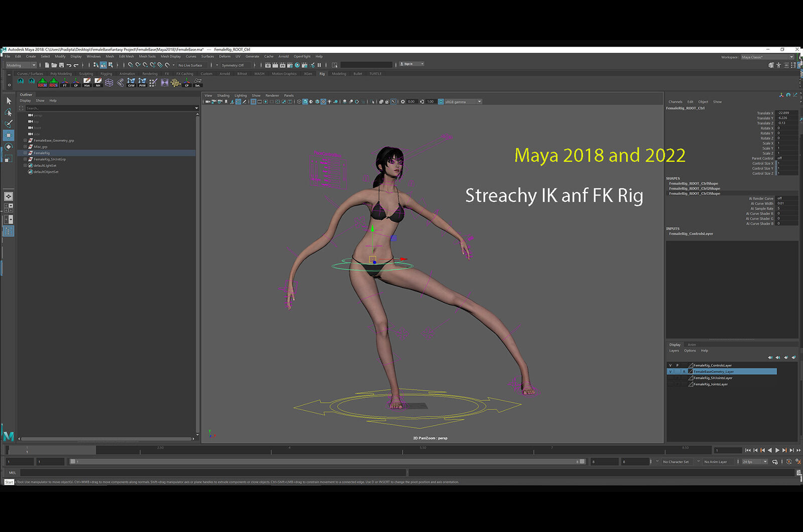Toggle visibility V of FemaleBaseGemetry_Layer
Screen dimensions: 803x532
click(x=670, y=371)
